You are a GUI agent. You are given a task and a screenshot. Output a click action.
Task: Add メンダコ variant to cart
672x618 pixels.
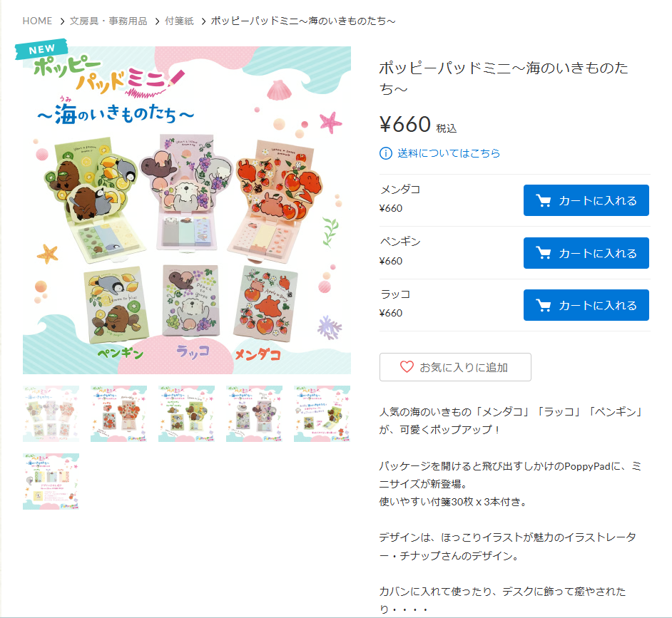(586, 200)
